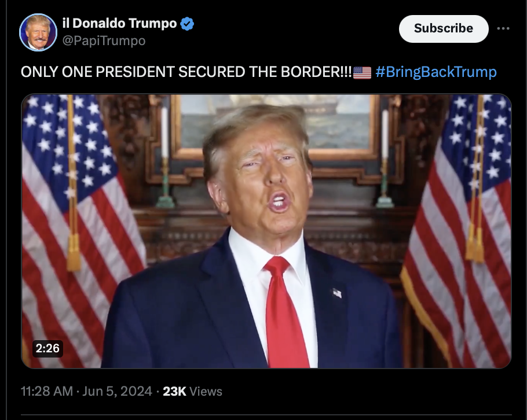The image size is (527, 420).
Task: Click the blue verified checkmark badge
Action: click(187, 24)
